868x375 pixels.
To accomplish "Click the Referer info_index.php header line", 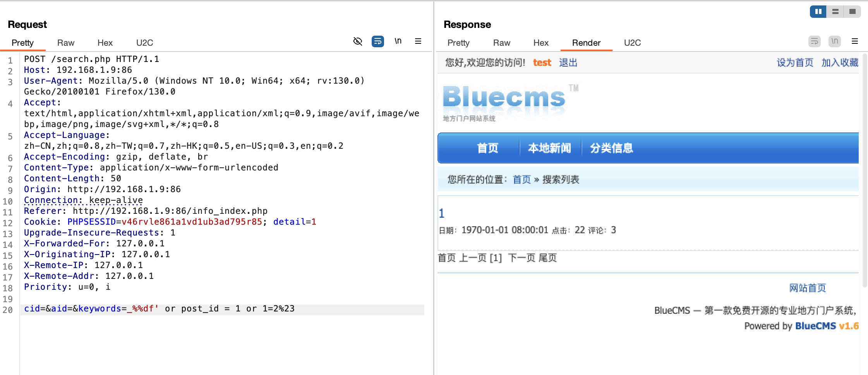I will tap(146, 211).
